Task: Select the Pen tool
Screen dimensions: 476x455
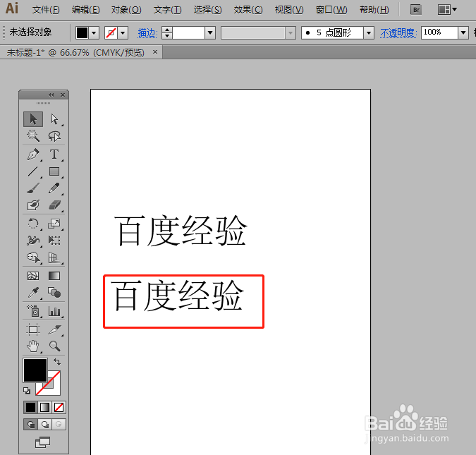Action: click(33, 154)
